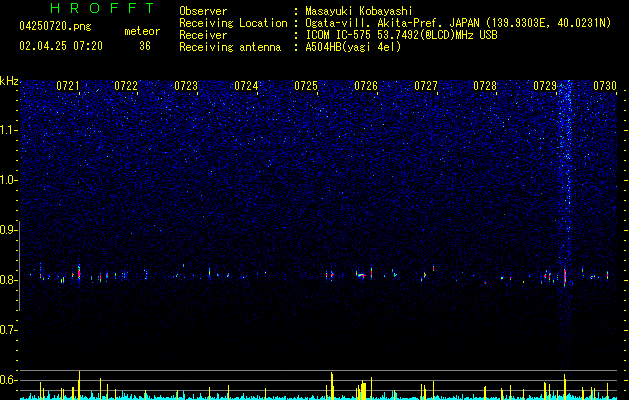Click the 0729 time marker
This screenshot has width=629, height=400.
pos(545,86)
